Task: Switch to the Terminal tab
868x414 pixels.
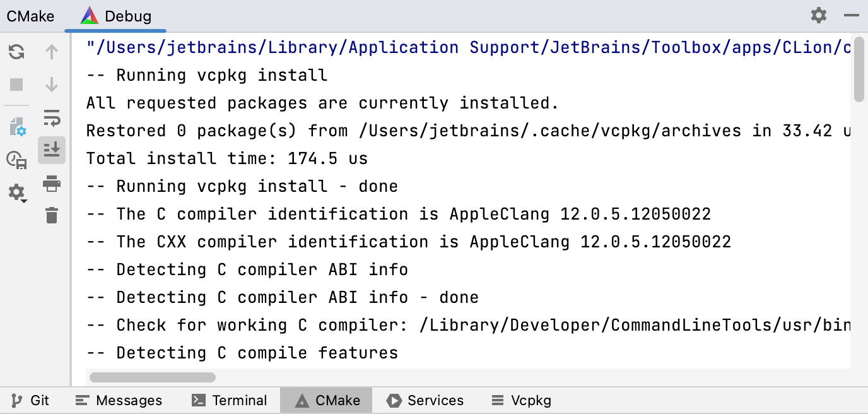Action: 229,400
